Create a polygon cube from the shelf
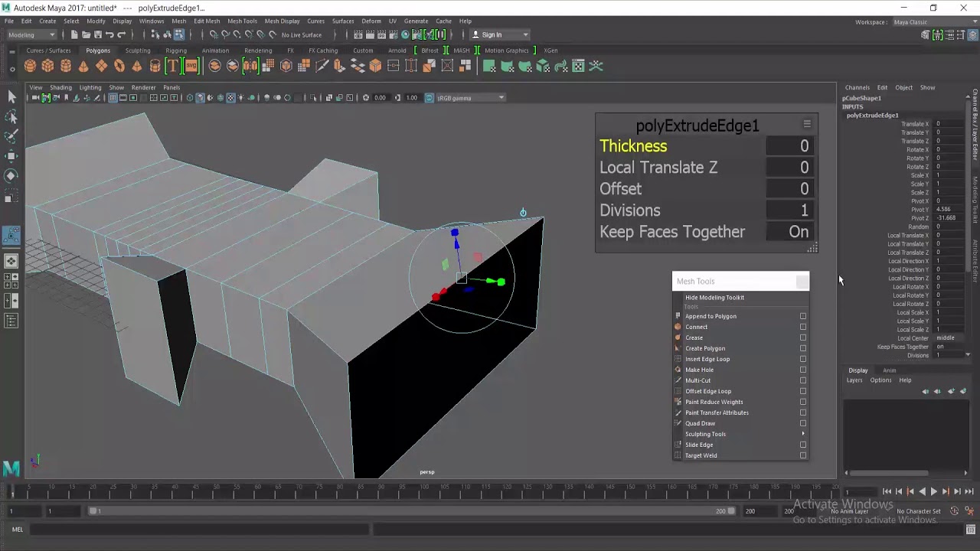The image size is (980, 551). [48, 67]
